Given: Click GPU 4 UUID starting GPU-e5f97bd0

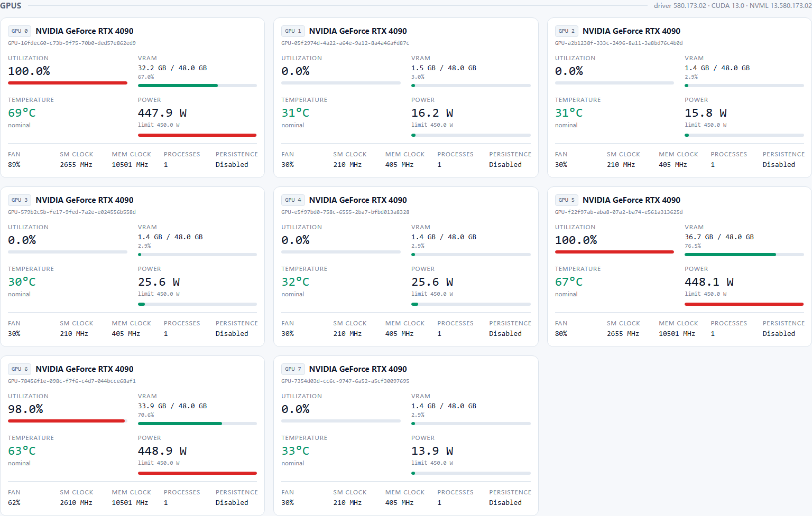Looking at the screenshot, I should click(x=345, y=212).
